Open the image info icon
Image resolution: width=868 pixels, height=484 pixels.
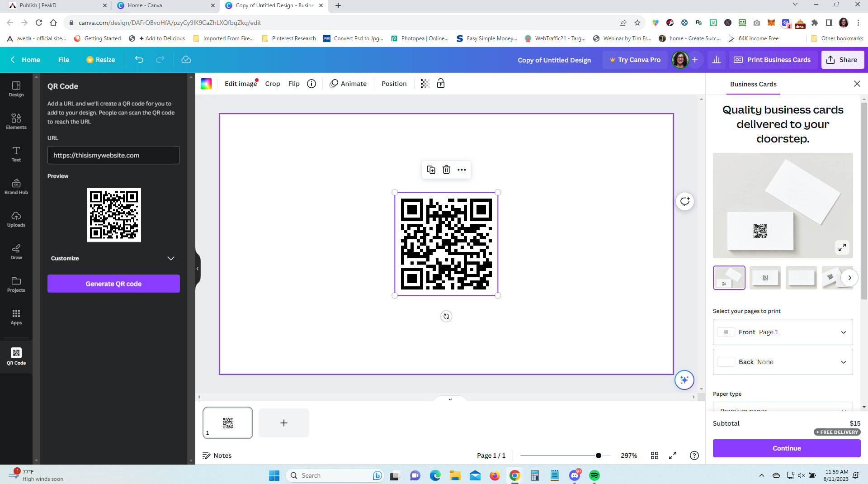(x=311, y=84)
